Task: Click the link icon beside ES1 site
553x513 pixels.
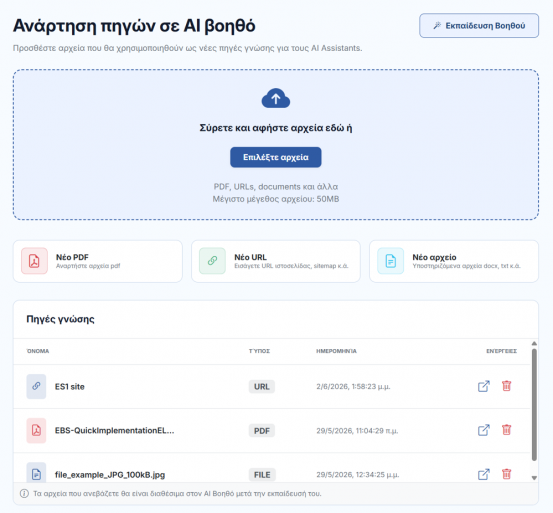Action: [x=36, y=386]
